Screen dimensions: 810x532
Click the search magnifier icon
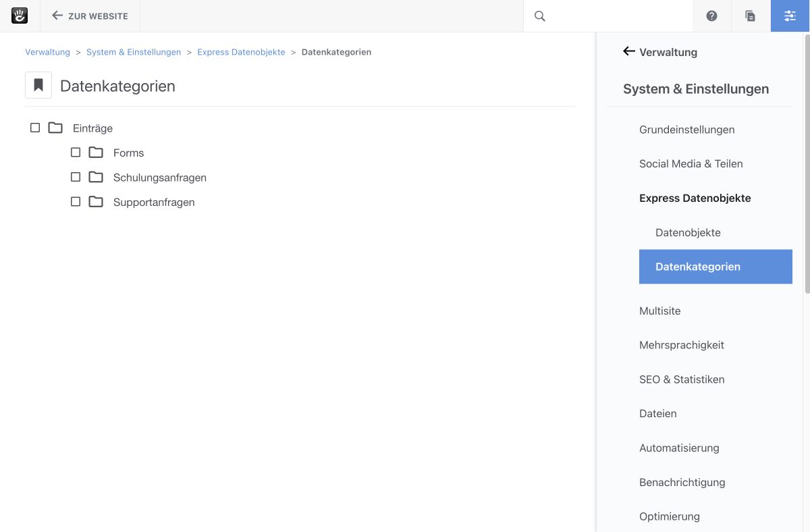540,16
